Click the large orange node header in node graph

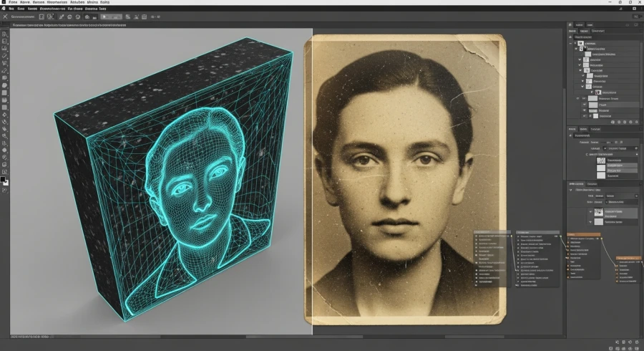pyautogui.click(x=584, y=235)
